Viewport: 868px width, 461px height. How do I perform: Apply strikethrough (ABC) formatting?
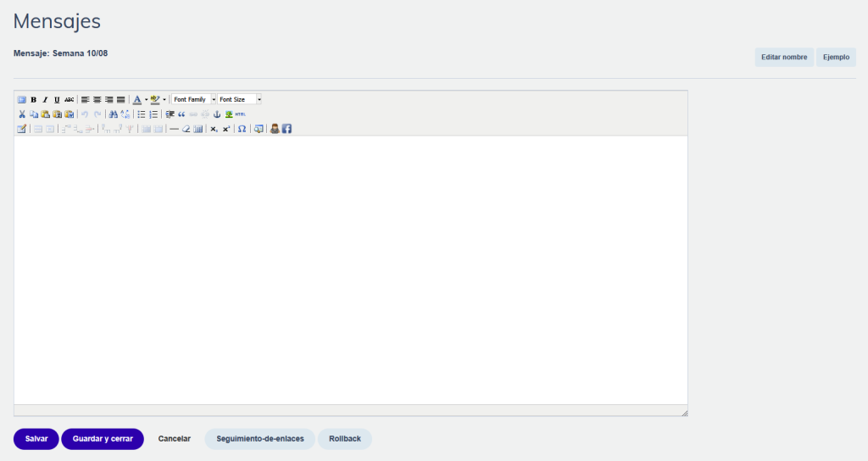[69, 100]
